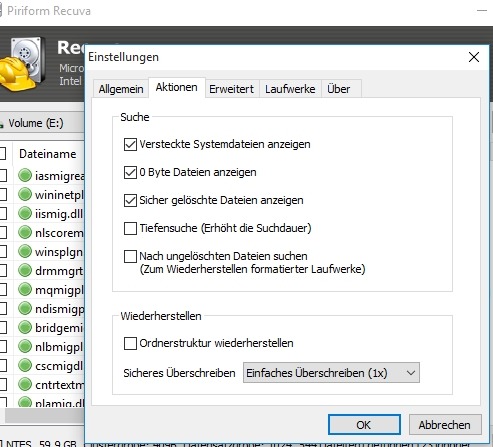Switch to the Erweitert tab
Image resolution: width=493 pixels, height=447 pixels.
click(x=231, y=89)
